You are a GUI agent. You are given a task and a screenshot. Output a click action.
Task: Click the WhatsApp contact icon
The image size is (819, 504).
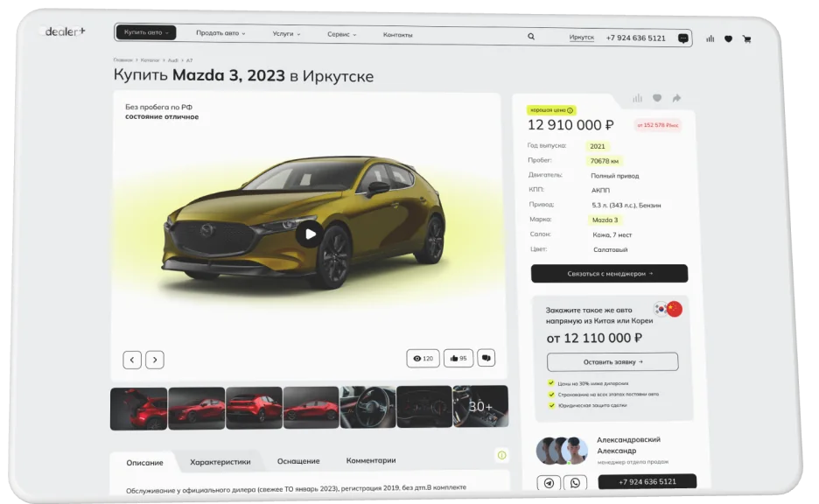click(575, 483)
